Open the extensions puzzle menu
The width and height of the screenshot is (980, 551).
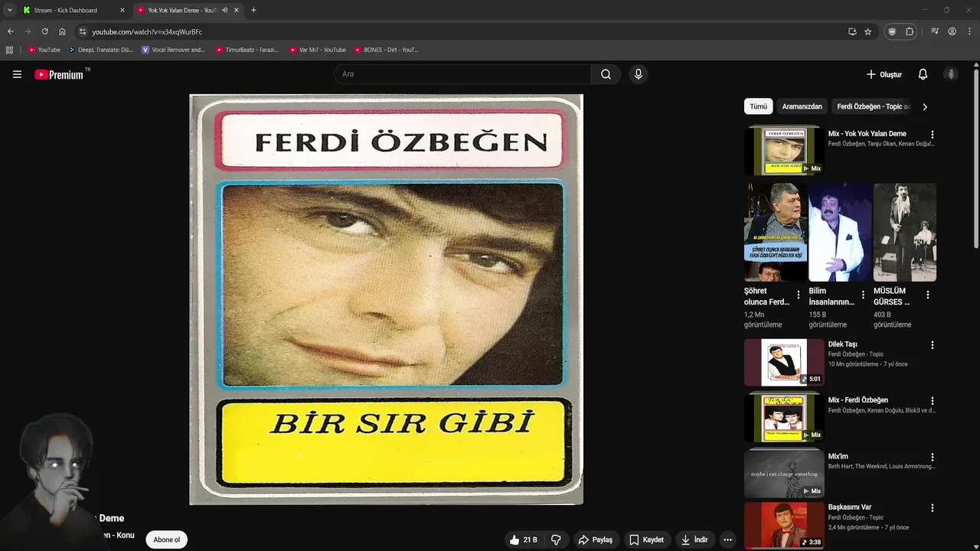click(910, 31)
